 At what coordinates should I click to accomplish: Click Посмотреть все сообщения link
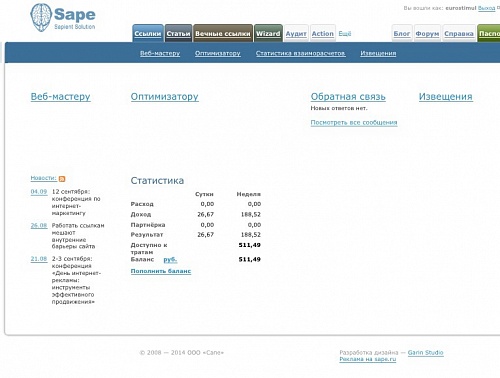coord(354,123)
